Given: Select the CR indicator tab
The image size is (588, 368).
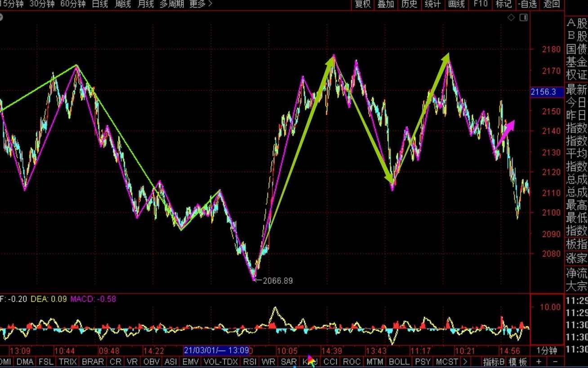Looking at the screenshot, I should click(x=116, y=362).
